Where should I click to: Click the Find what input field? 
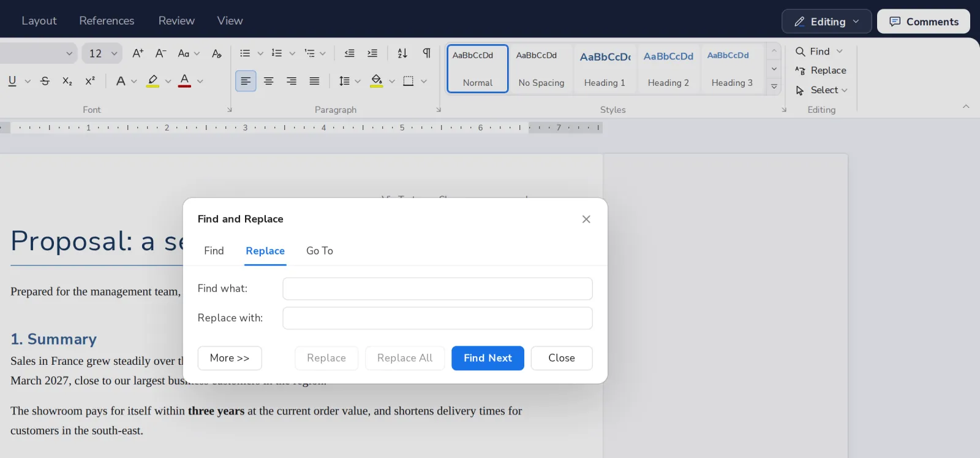click(x=437, y=289)
